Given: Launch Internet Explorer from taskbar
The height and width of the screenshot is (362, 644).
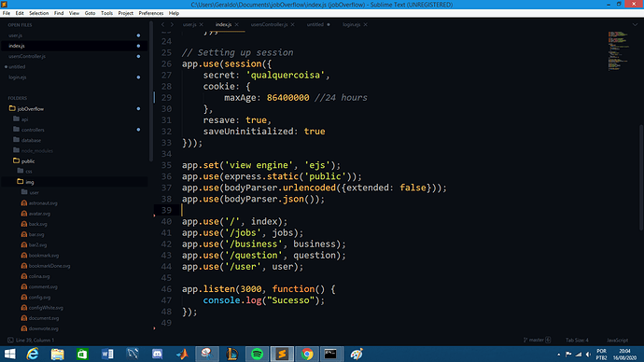Looking at the screenshot, I should [33, 354].
